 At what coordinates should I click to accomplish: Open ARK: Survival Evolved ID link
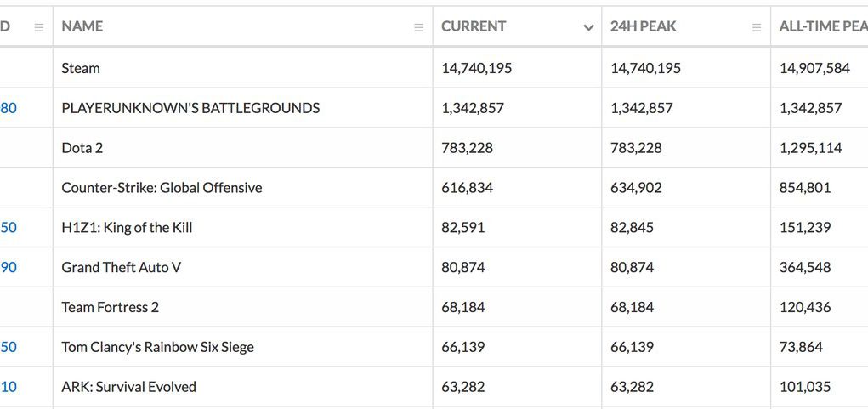[x=9, y=387]
